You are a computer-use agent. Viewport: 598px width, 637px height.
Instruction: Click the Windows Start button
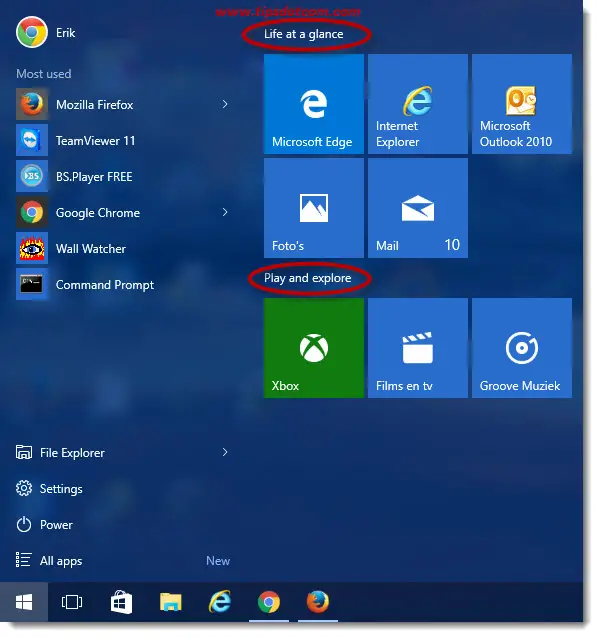coord(24,602)
